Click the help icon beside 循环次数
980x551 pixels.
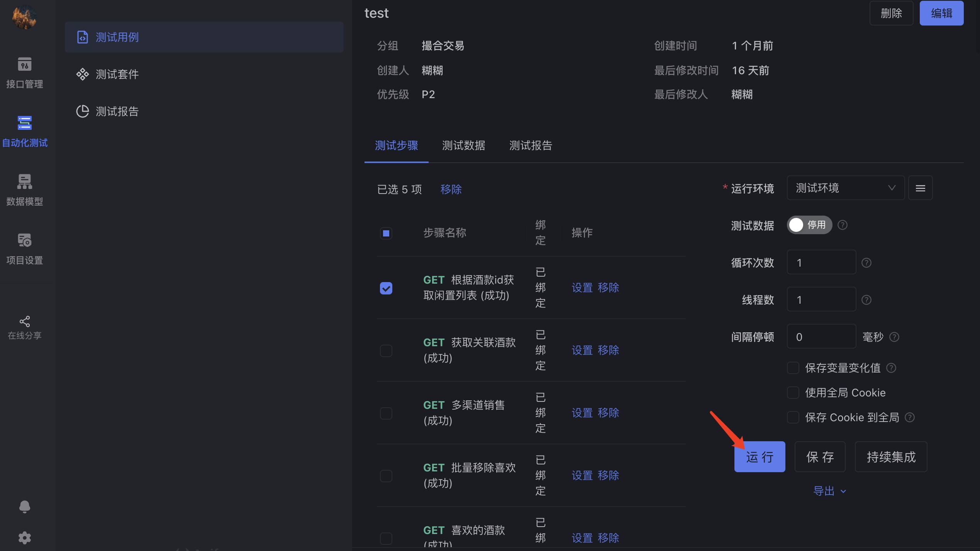pyautogui.click(x=866, y=263)
